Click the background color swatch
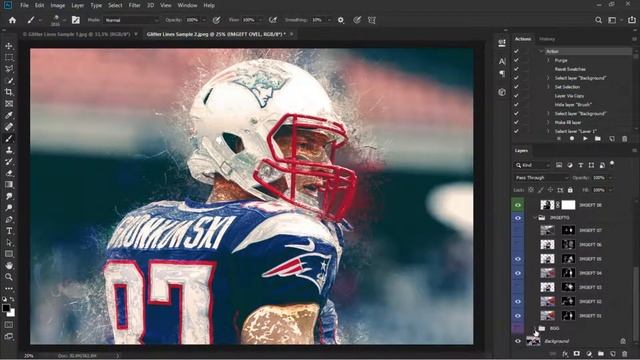Screen dimensions: 640x360 (x=11, y=313)
